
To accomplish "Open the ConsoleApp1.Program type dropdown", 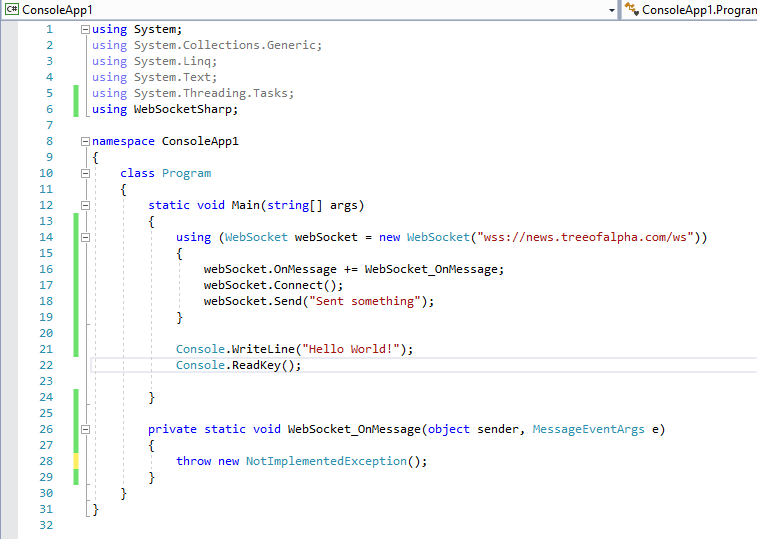I will pos(689,10).
